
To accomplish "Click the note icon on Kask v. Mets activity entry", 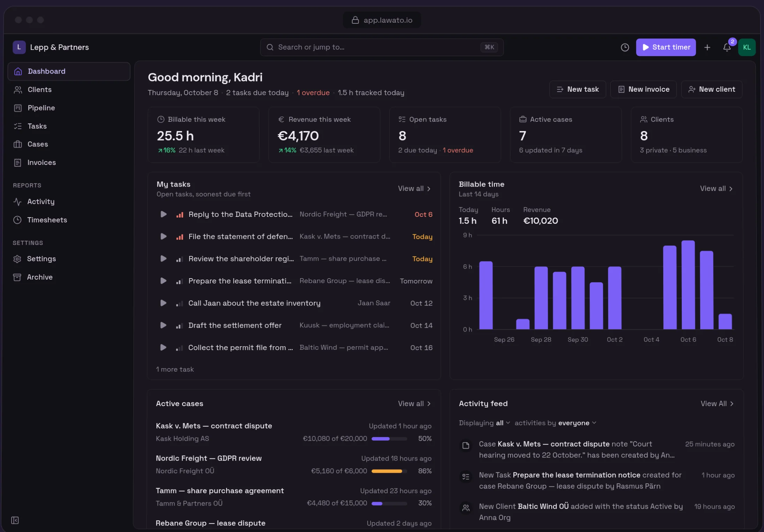I will coord(466,445).
